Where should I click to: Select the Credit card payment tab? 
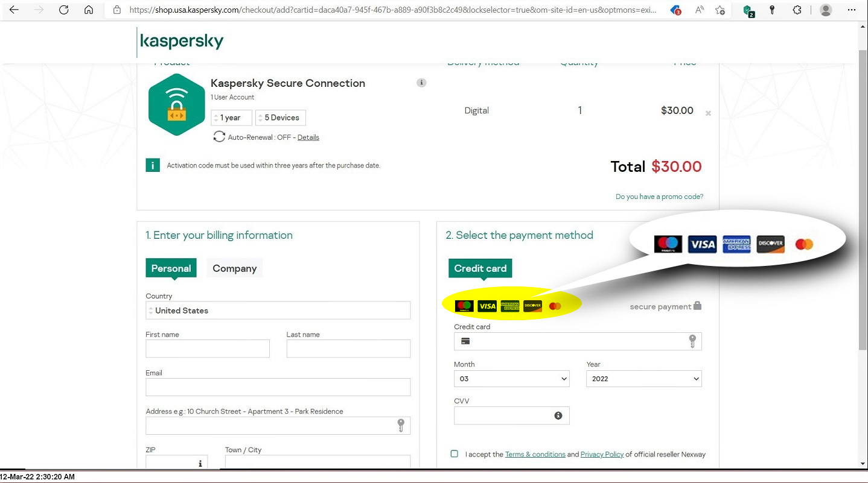click(480, 268)
